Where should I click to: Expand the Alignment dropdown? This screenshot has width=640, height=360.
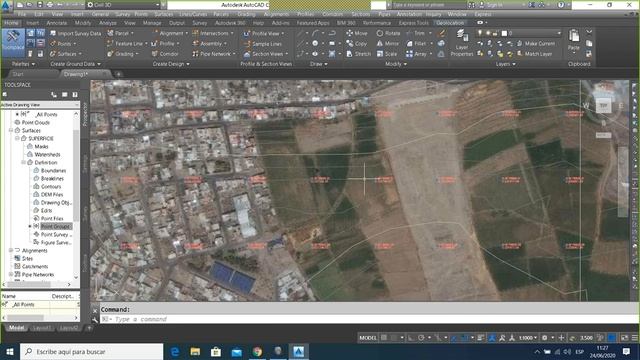coord(187,33)
